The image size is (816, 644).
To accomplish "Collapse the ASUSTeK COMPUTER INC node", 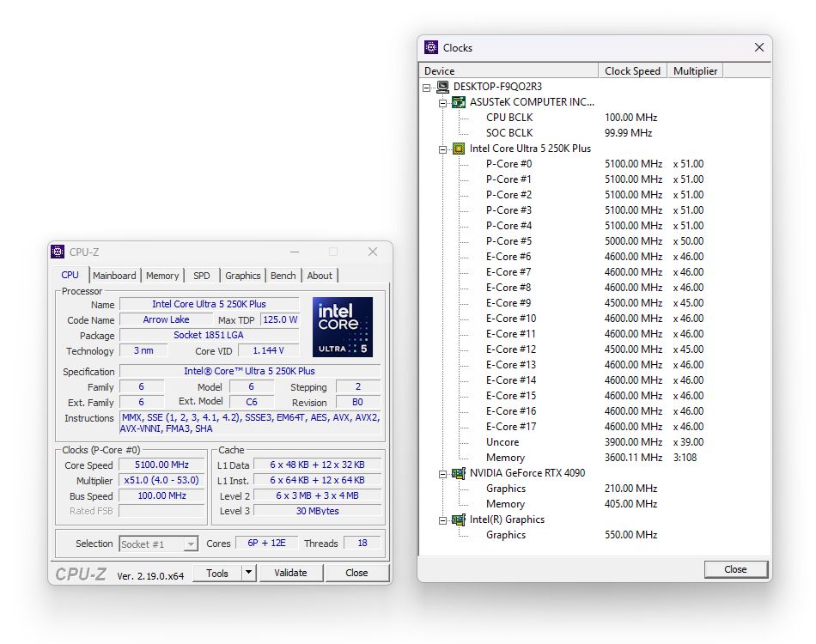I will (443, 103).
